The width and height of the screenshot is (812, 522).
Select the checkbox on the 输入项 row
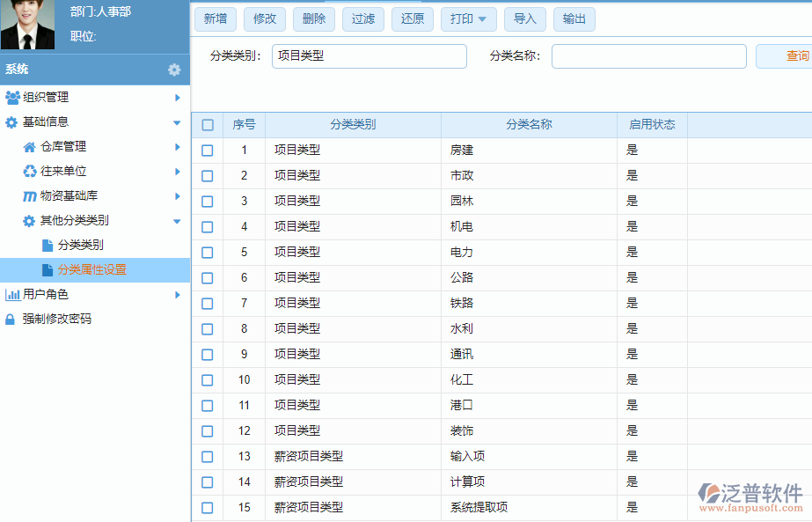207,457
